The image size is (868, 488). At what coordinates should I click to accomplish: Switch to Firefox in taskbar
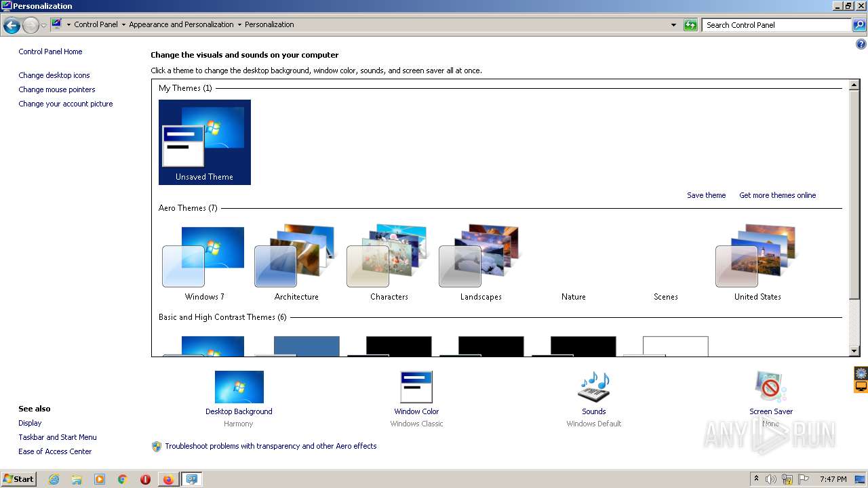[x=168, y=479]
